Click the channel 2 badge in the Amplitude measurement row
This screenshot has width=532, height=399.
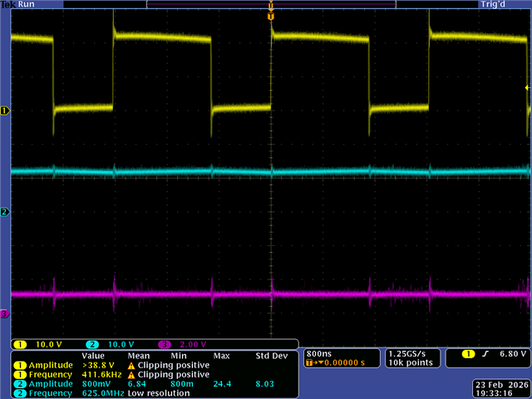(20, 384)
